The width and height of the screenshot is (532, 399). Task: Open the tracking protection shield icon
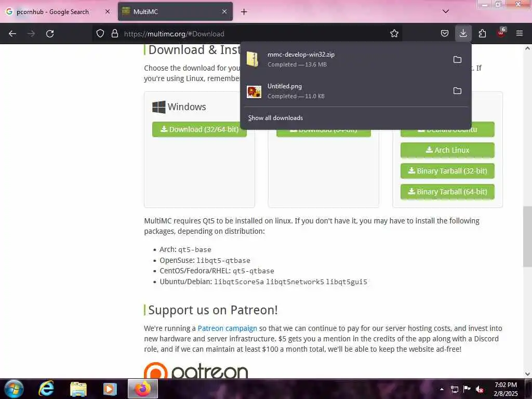click(100, 34)
